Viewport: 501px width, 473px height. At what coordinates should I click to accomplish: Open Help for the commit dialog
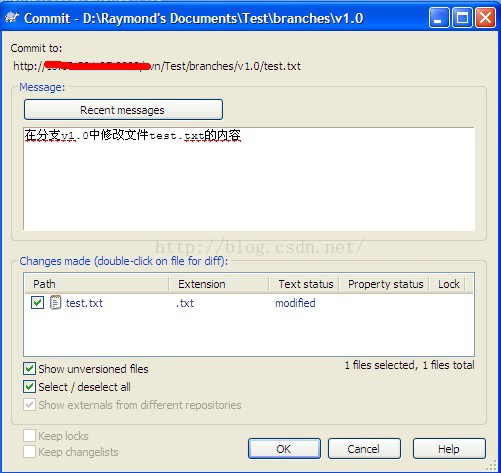(449, 449)
